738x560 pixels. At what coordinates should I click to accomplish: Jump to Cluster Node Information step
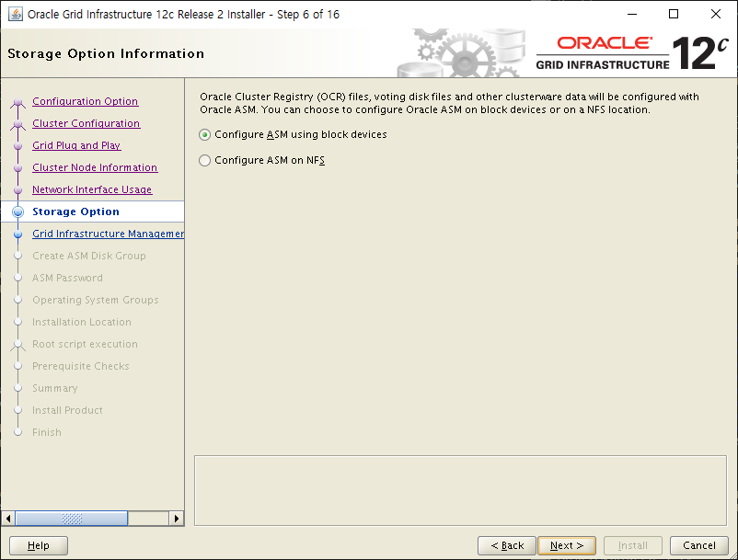pyautogui.click(x=95, y=167)
